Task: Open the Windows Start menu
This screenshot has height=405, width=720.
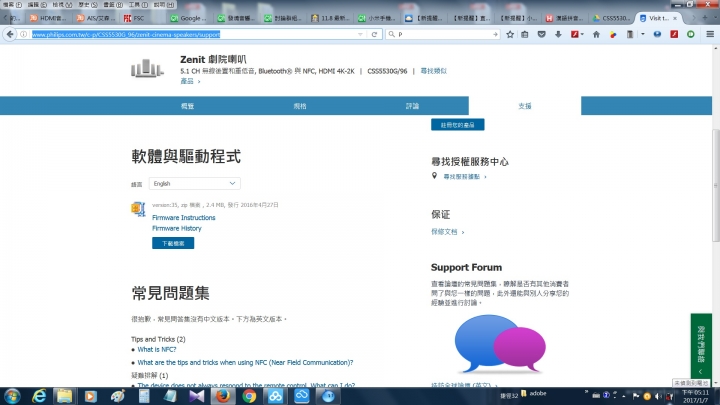Action: pyautogui.click(x=12, y=396)
